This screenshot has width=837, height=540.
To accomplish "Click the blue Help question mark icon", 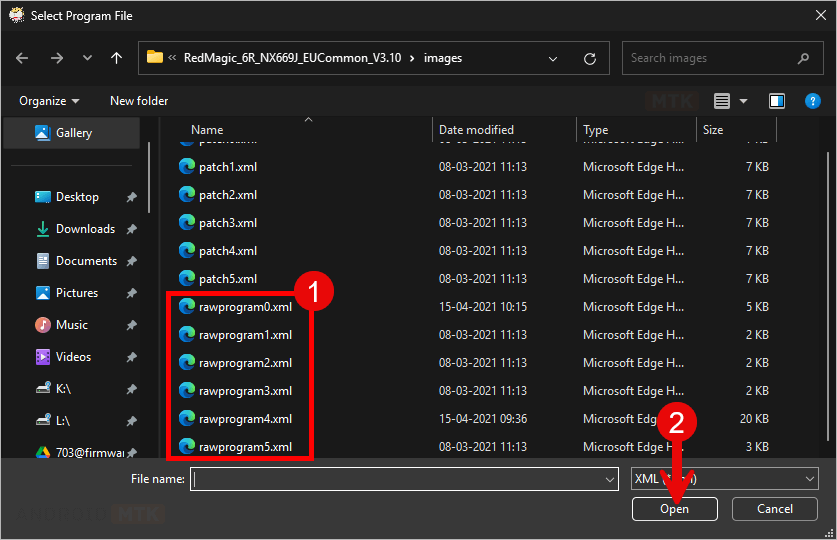I will [x=812, y=101].
